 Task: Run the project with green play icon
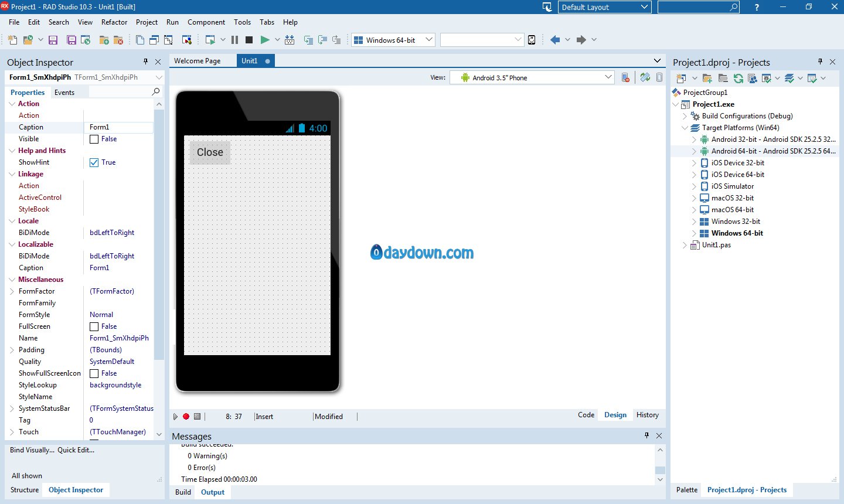point(265,40)
